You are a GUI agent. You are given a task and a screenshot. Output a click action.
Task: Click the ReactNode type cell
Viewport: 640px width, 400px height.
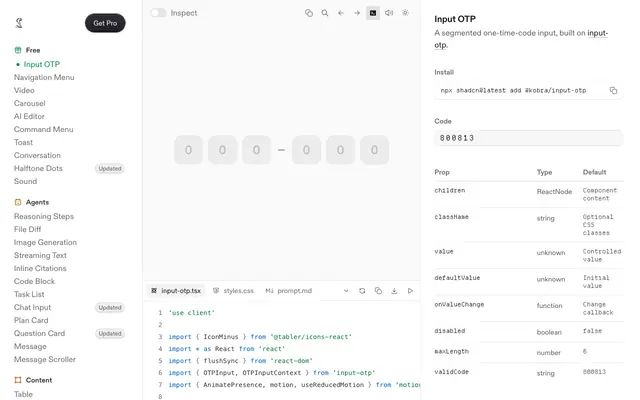click(554, 191)
